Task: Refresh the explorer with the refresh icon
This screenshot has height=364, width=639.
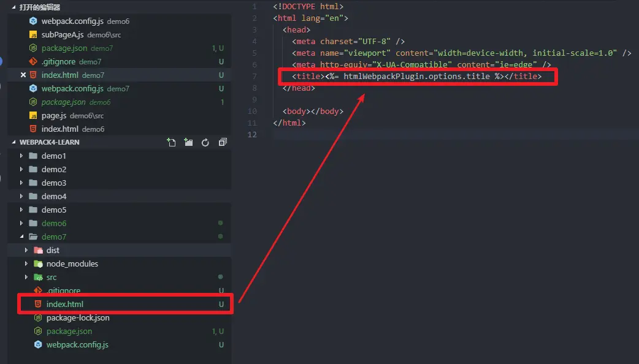Action: 205,142
